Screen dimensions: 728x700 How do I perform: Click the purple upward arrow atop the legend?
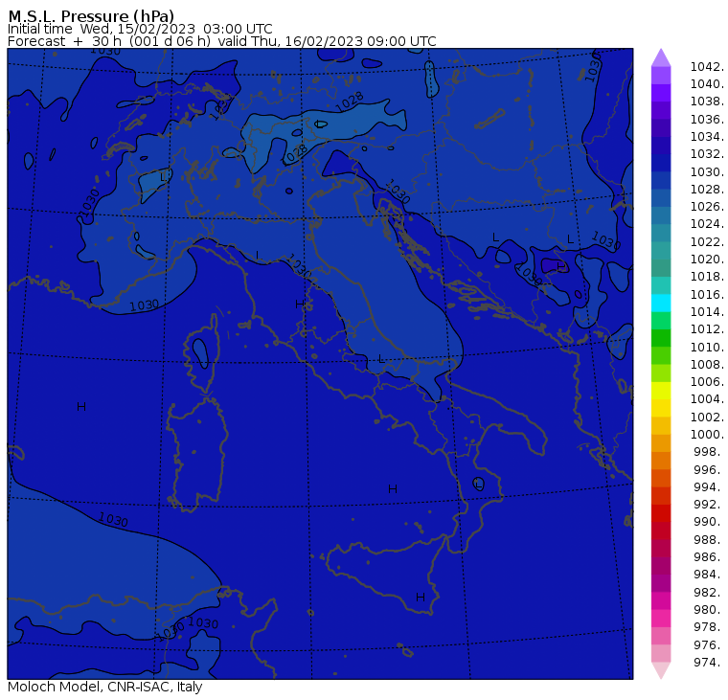[x=661, y=57]
